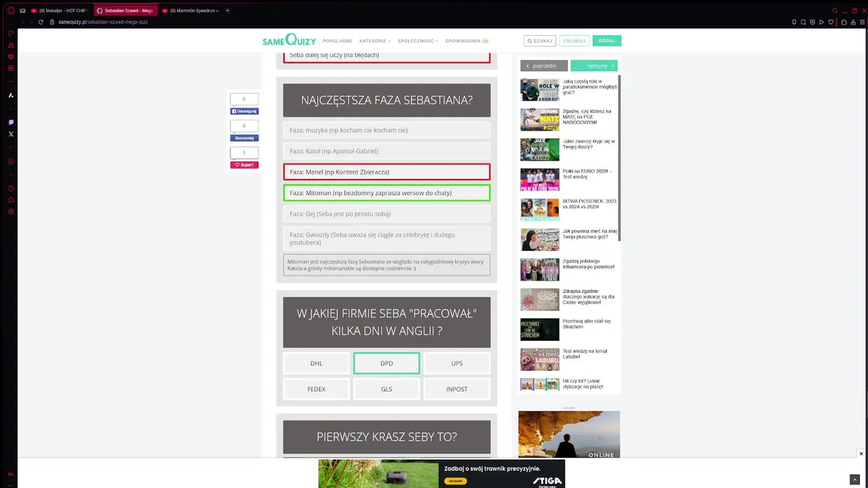Viewport: 868px width, 488px height.
Task: Click the downloads icon in toolbar
Action: [853, 22]
